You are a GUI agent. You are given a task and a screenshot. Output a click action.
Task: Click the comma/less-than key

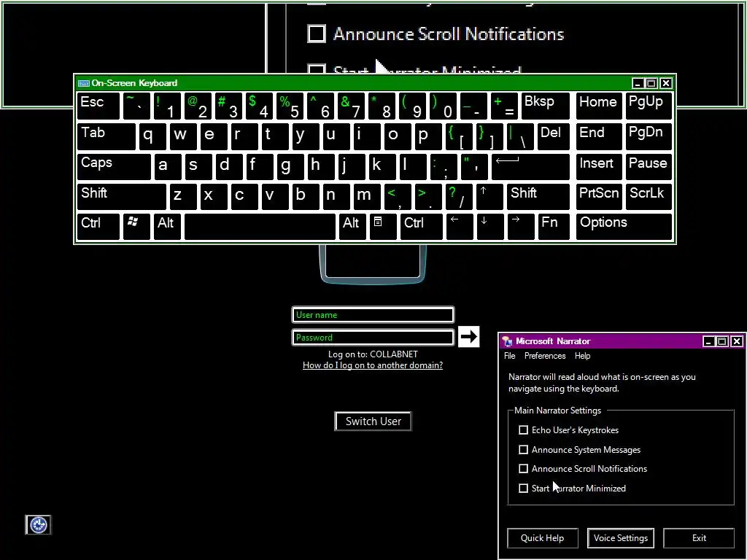[398, 196]
